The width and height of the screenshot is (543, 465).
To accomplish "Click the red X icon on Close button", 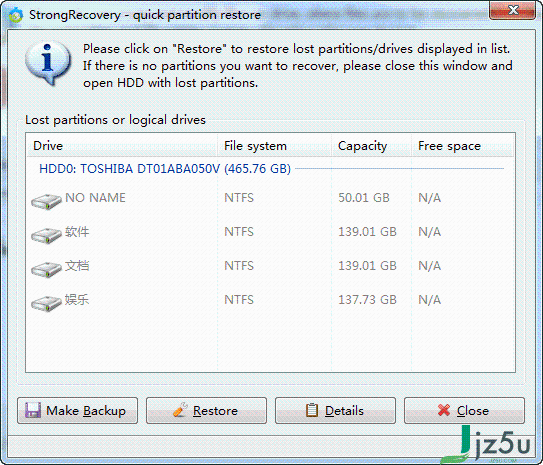I will click(444, 410).
